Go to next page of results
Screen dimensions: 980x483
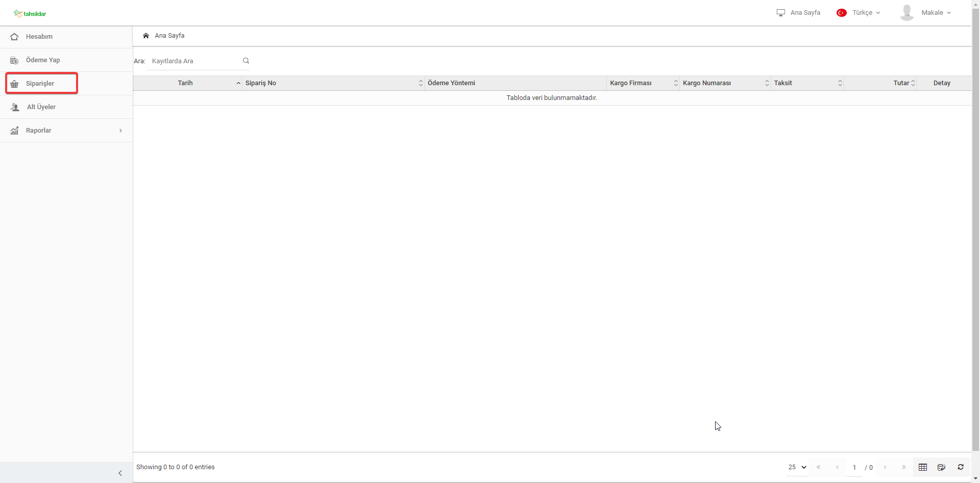[885, 467]
